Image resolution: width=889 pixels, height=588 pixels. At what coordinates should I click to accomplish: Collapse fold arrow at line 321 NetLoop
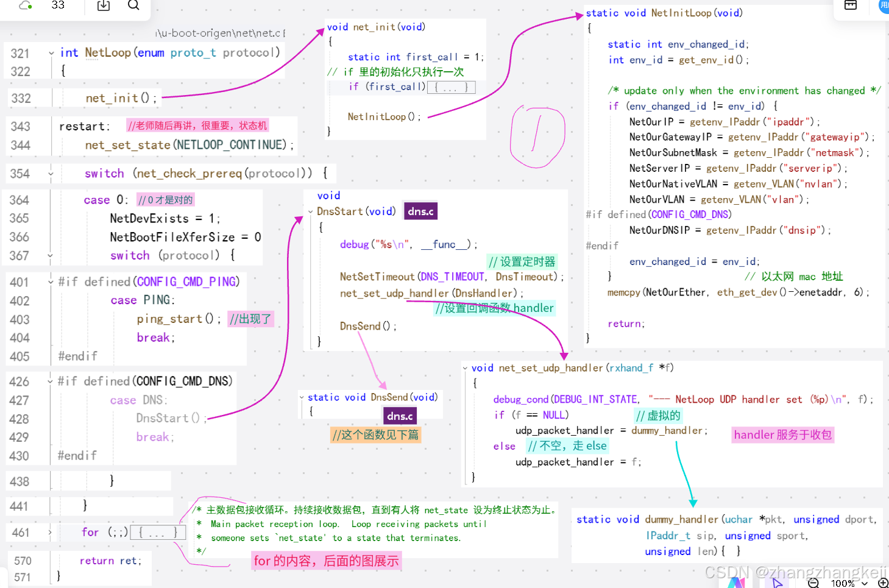point(51,53)
